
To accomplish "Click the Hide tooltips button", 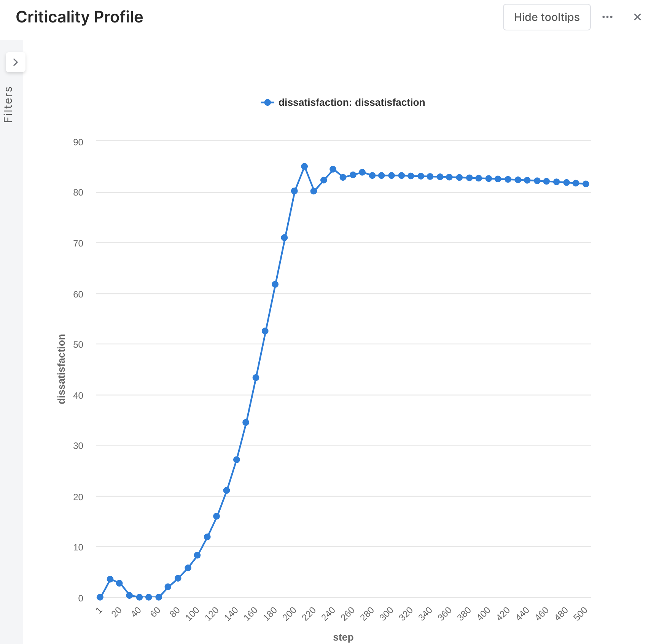I will [x=546, y=17].
